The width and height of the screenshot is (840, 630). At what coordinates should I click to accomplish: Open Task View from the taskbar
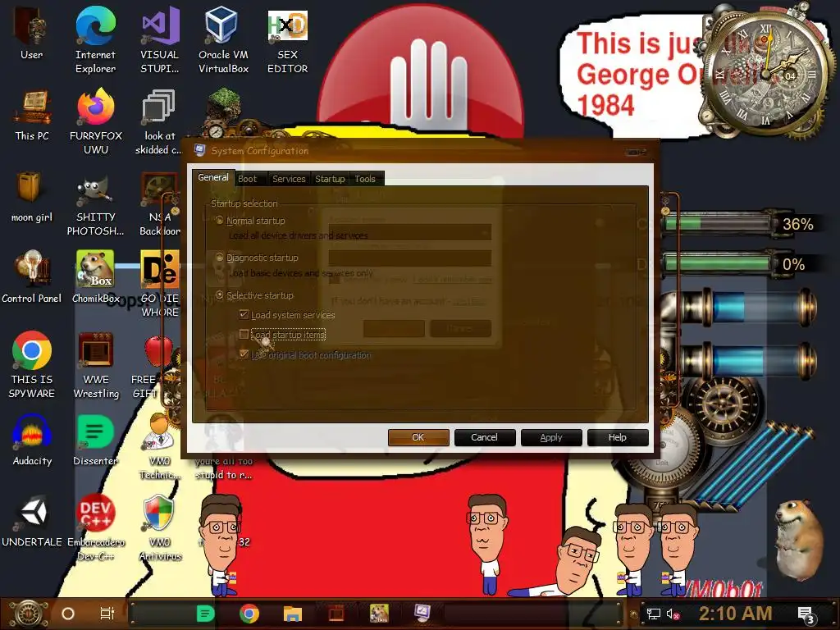(x=107, y=614)
